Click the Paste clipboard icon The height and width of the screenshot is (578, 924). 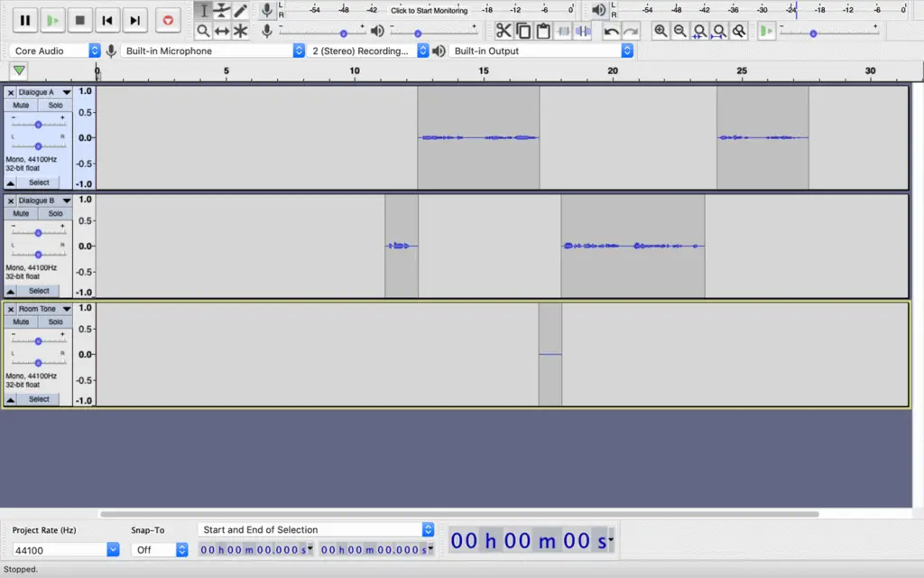pos(542,31)
